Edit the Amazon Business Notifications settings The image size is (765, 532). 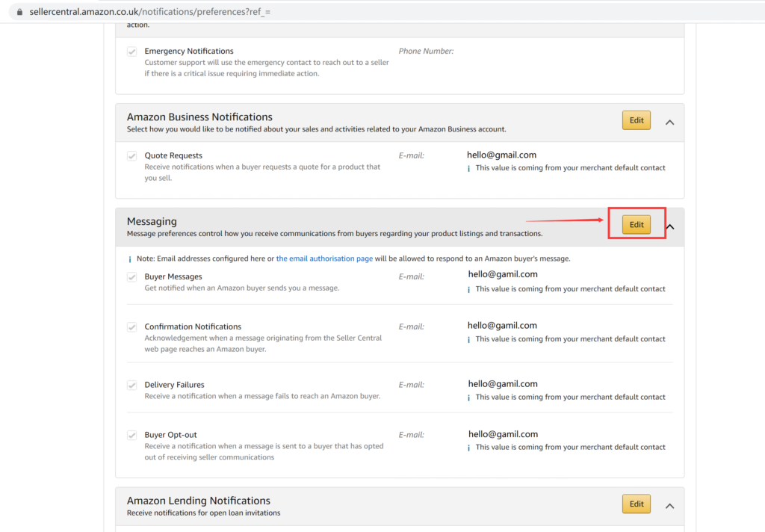point(637,120)
